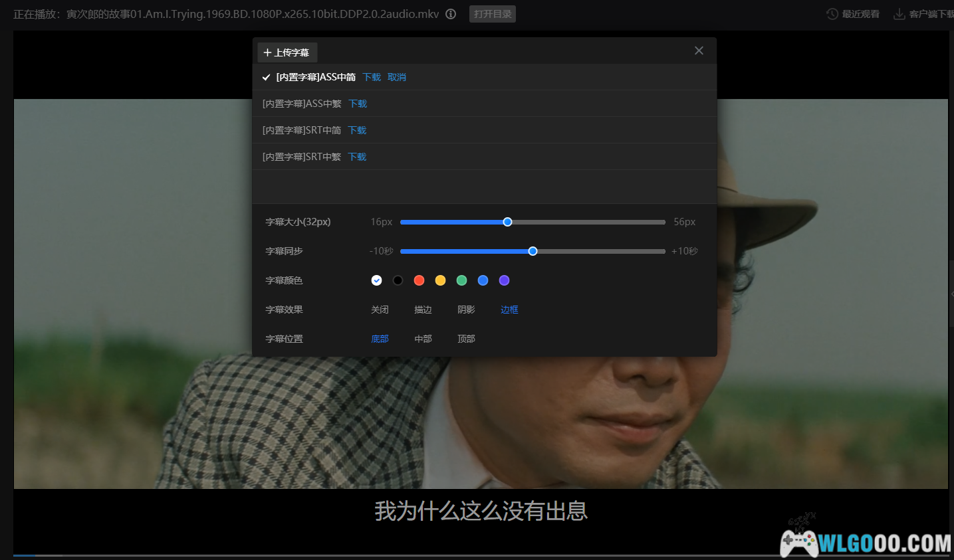Select the ASS Traditional Chinese subtitle track

coord(302,104)
